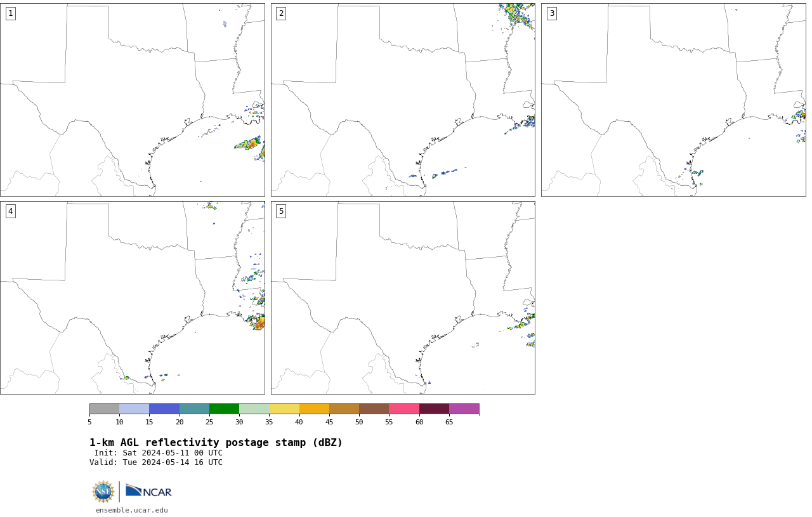Click the purple 65+ dBZ swatch
This screenshot has width=812, height=517.
tap(464, 409)
